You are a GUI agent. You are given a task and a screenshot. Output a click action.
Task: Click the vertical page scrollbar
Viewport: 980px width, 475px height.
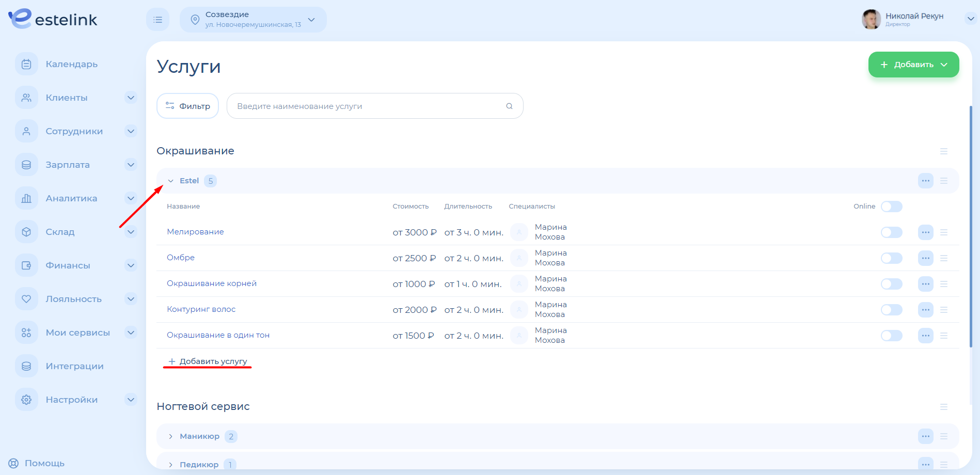click(970, 227)
